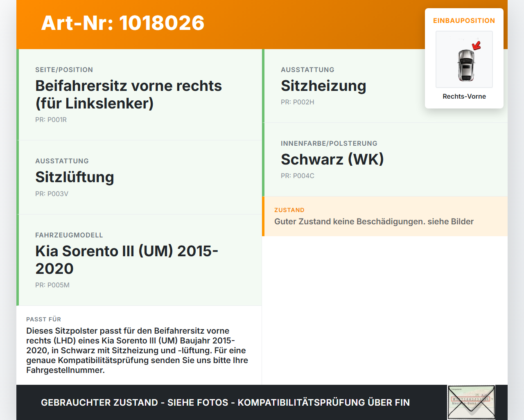This screenshot has height=420, width=524.
Task: Select the highlighted VIN number in the envelope
Action: (x=470, y=398)
